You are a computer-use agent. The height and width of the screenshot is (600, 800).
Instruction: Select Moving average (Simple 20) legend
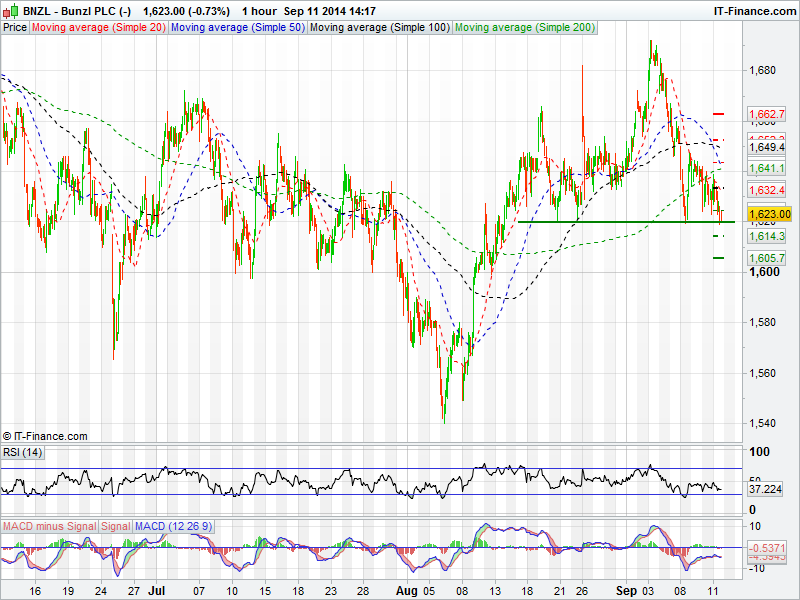[98, 28]
